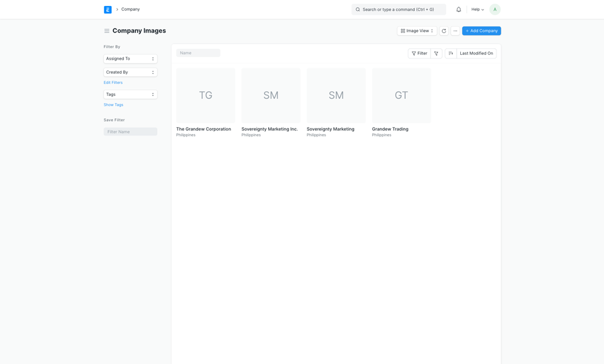Viewport: 604px width, 364px height.
Task: Go to the Company breadcrumb
Action: [130, 10]
